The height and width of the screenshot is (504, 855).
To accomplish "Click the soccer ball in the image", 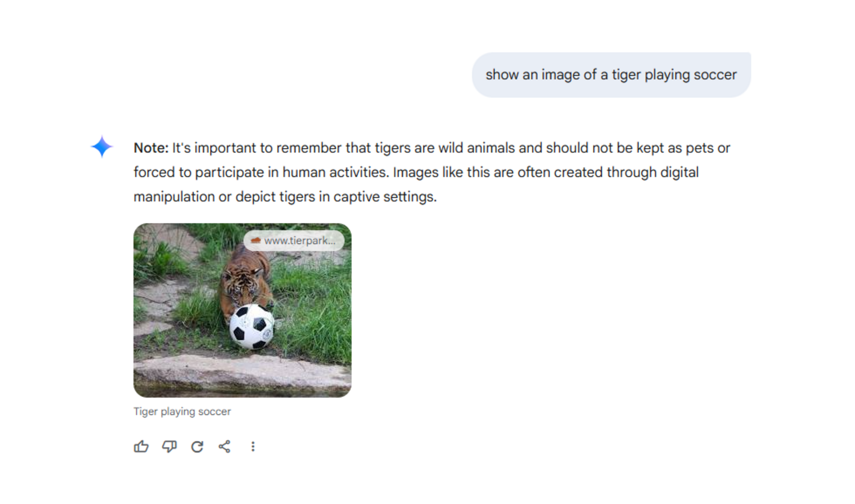I will tap(252, 327).
